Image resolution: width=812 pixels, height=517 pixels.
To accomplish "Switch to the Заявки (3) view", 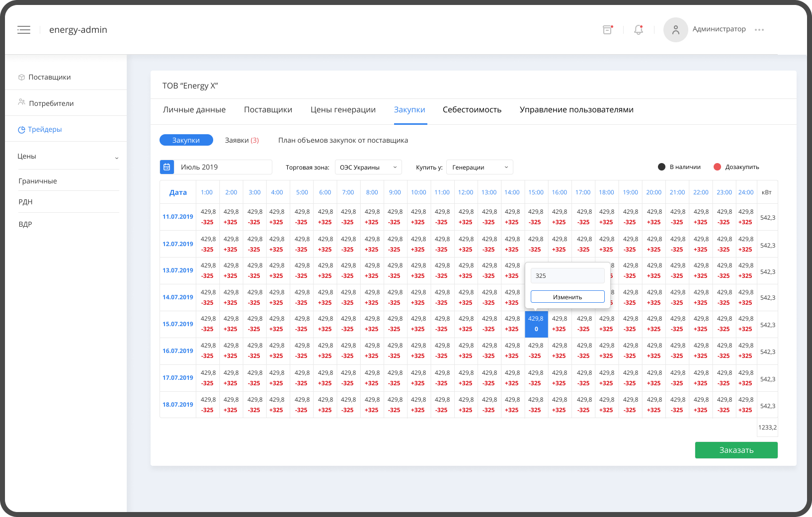I will (x=242, y=140).
